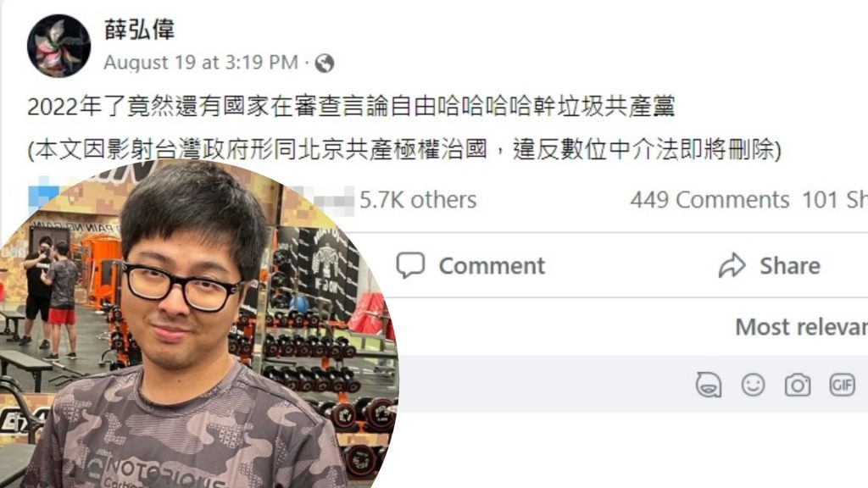Viewport: 868px width, 488px height.
Task: View the 101 Shares count
Action: (x=835, y=200)
